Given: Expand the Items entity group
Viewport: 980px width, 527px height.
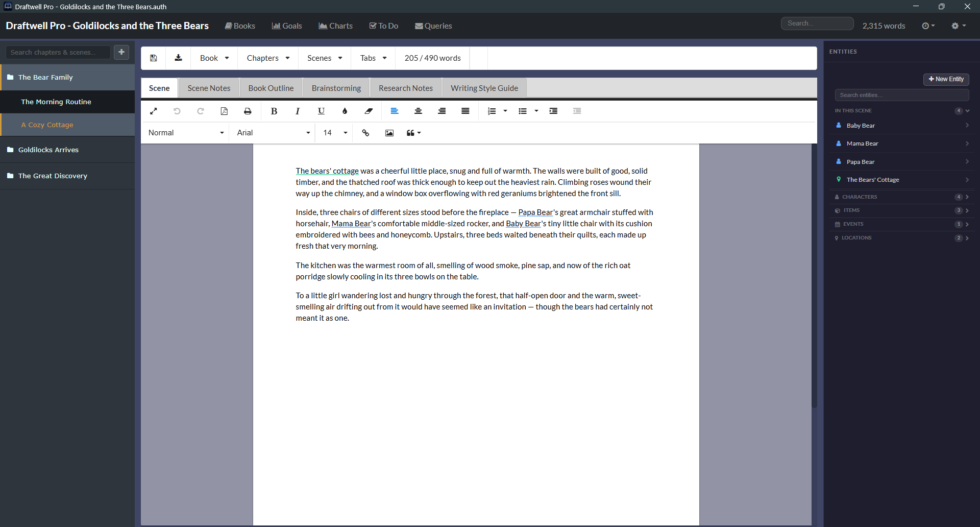Looking at the screenshot, I should [902, 210].
